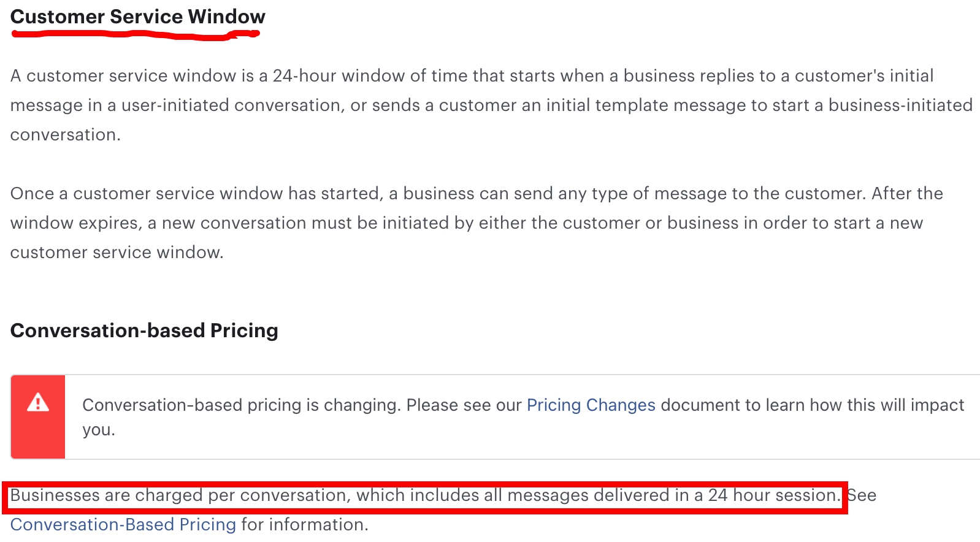This screenshot has height=542, width=980.
Task: Click the phrase 'user-initiated conversation'
Action: click(231, 105)
